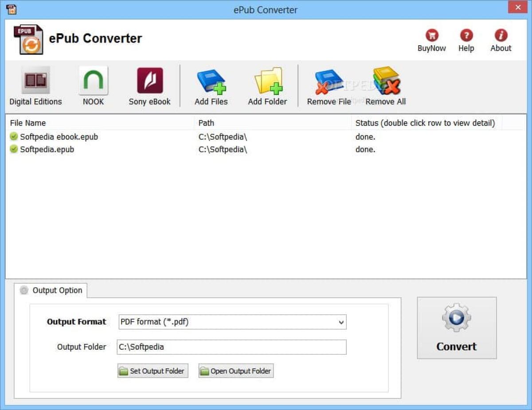Use the Remove File toolbar icon

[x=328, y=82]
